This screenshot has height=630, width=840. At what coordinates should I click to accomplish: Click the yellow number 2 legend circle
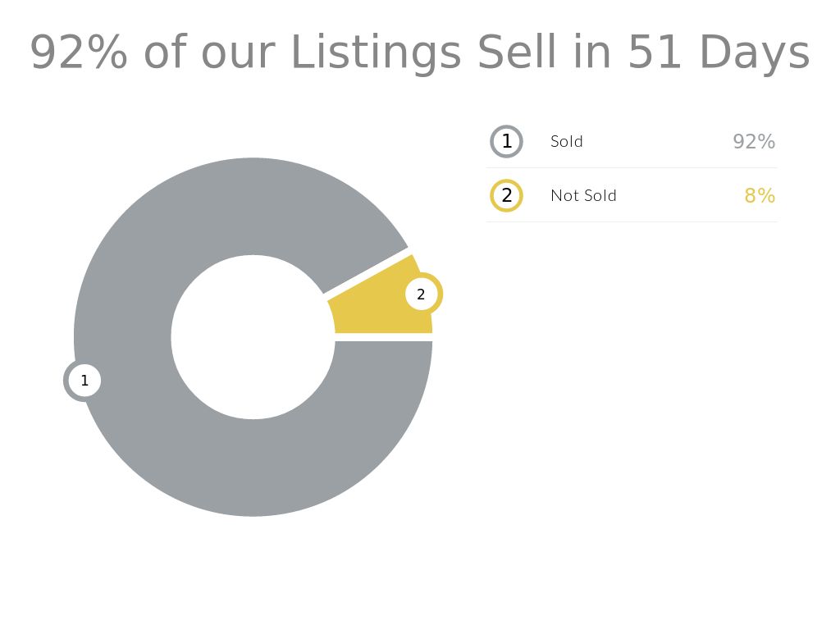506,195
